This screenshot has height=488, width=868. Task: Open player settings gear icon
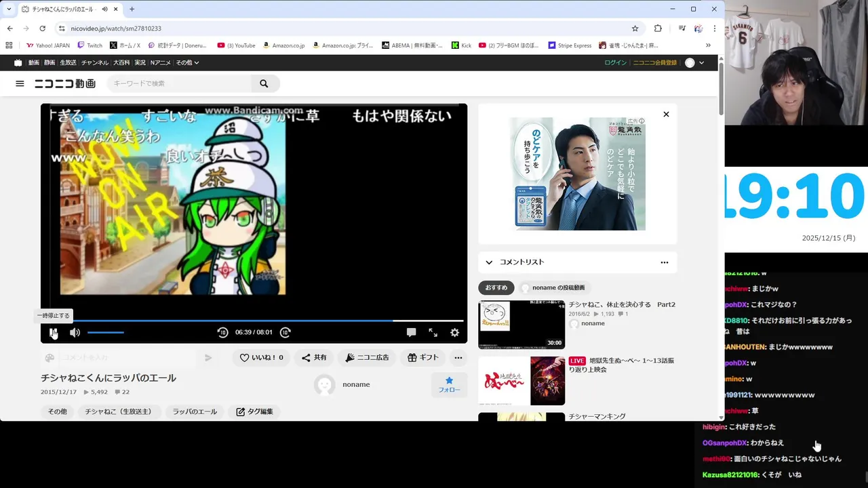[x=454, y=332]
